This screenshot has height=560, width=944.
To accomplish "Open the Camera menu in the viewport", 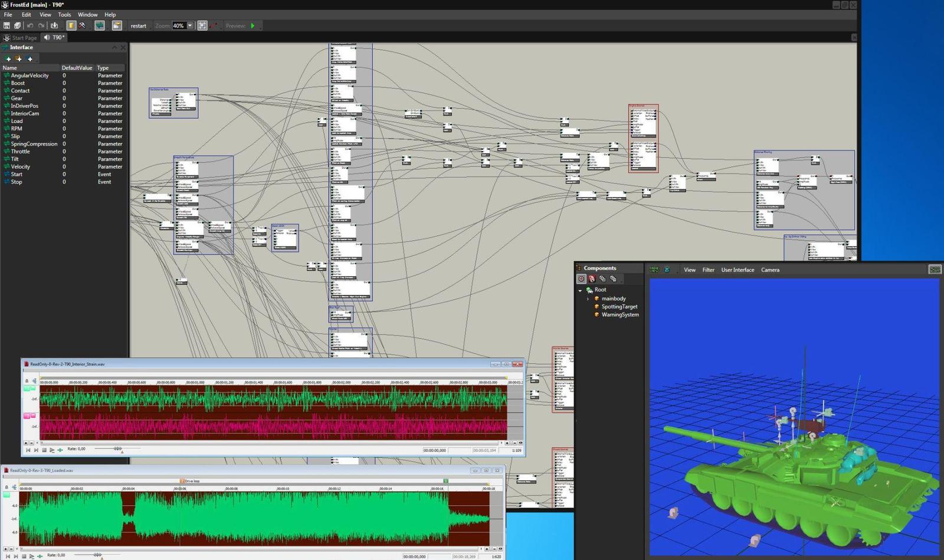I will coord(770,270).
